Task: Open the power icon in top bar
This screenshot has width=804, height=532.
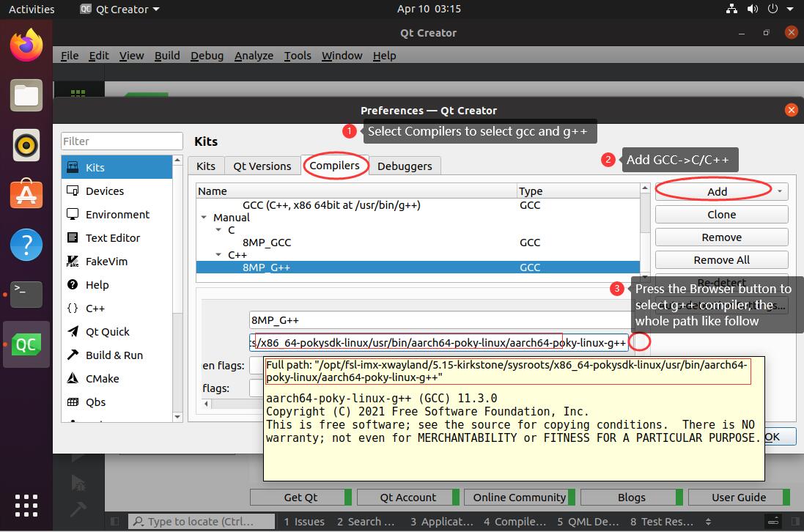Action: pyautogui.click(x=772, y=9)
